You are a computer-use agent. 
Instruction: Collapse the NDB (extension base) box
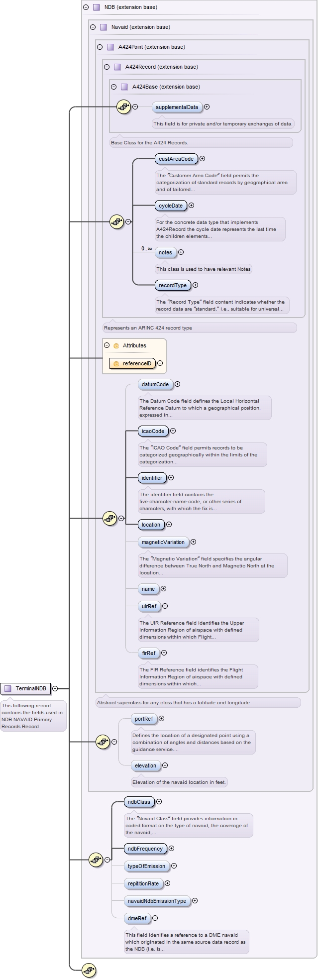(86, 7)
